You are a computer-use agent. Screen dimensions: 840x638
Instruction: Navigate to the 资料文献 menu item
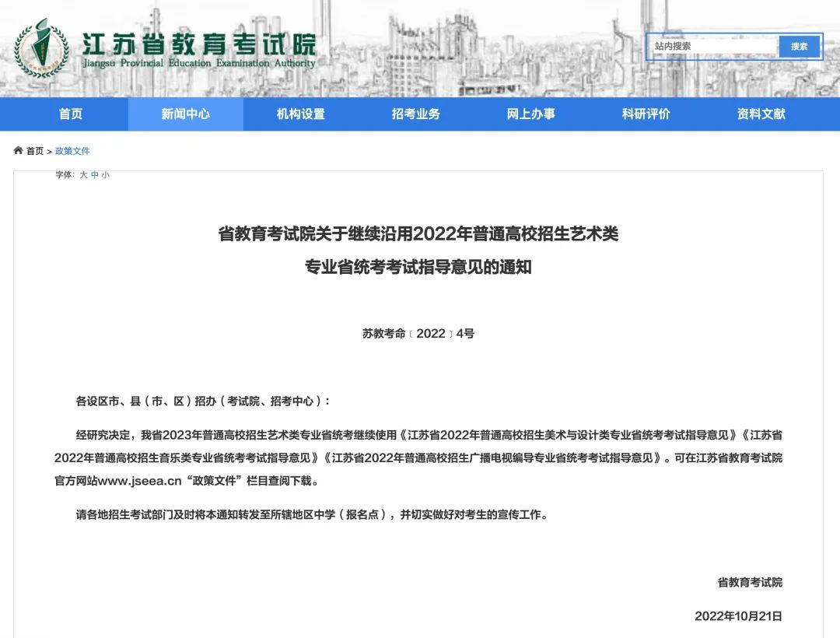click(x=761, y=114)
